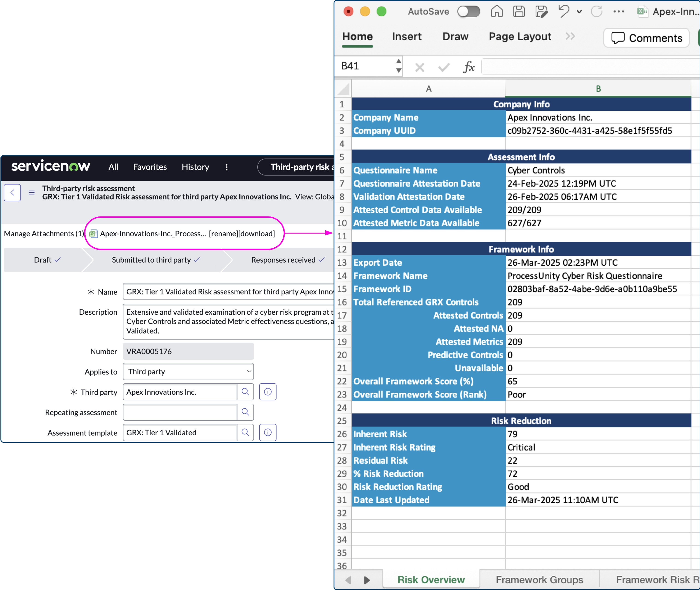Open History in ServiceNow header
Screen dimensions: 700x590
(195, 167)
